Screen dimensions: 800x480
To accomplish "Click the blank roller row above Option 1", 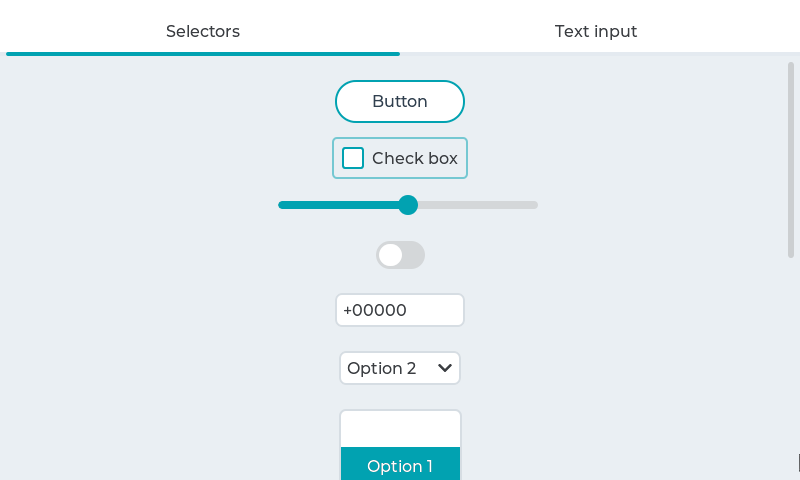I will click(x=400, y=429).
